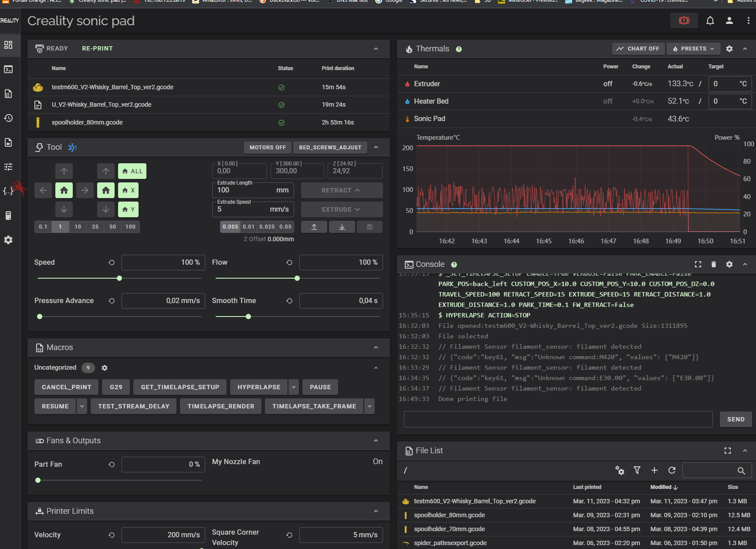Open the history page in sidebar

tap(8, 118)
